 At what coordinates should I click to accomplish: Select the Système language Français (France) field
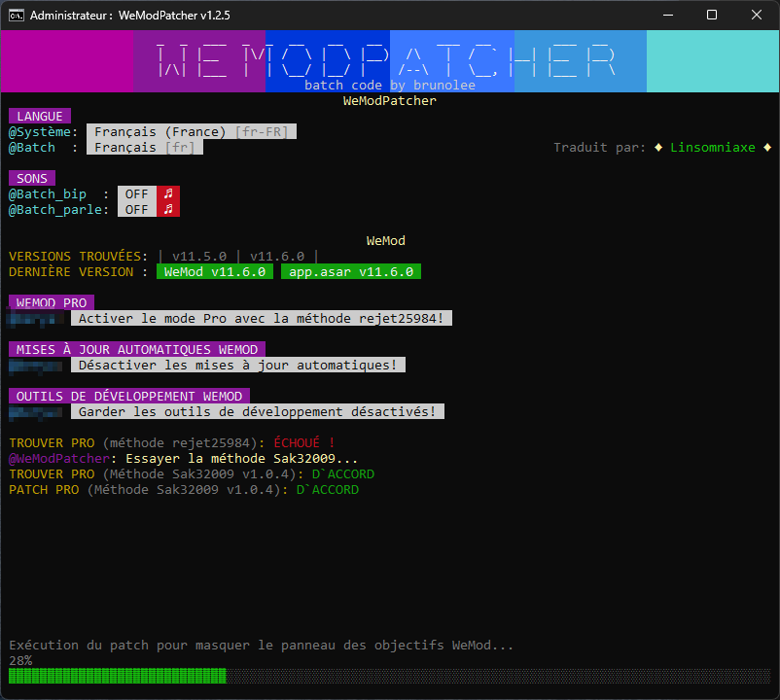[x=192, y=132]
